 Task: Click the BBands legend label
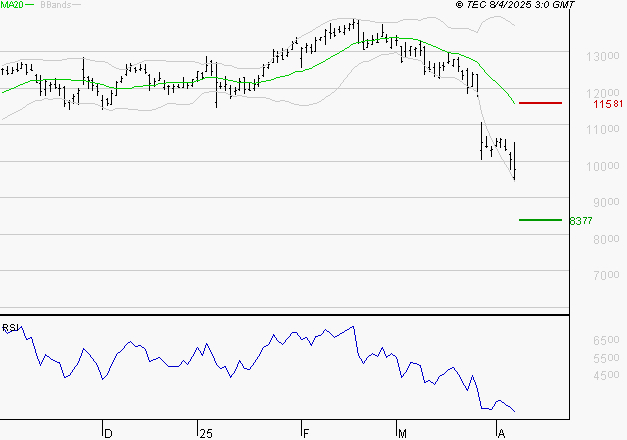(56, 5)
